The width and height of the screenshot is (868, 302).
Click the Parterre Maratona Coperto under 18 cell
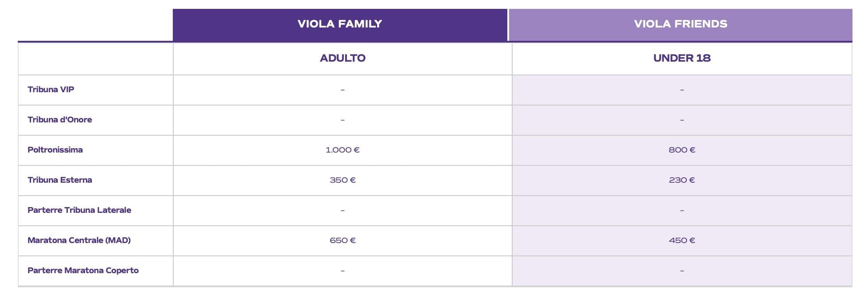[682, 271]
